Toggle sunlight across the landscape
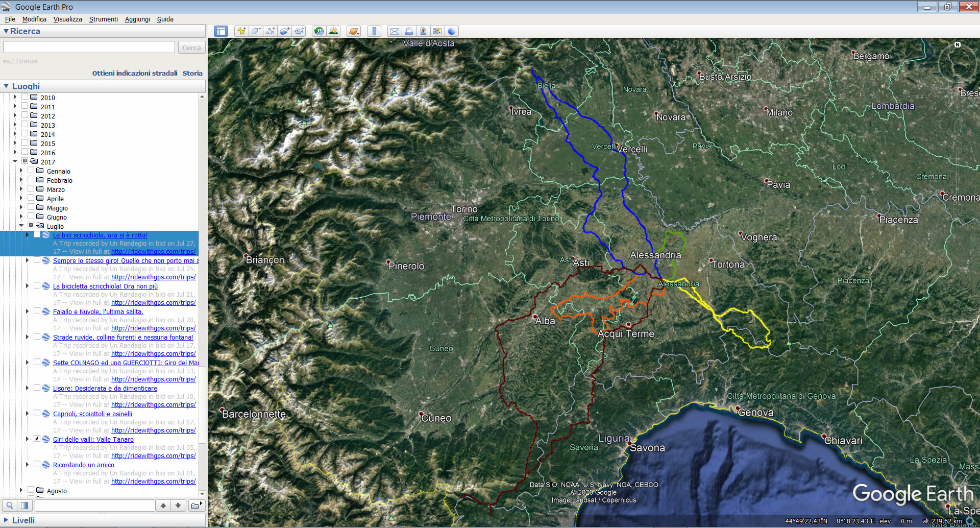This screenshot has width=980, height=528. tap(333, 31)
